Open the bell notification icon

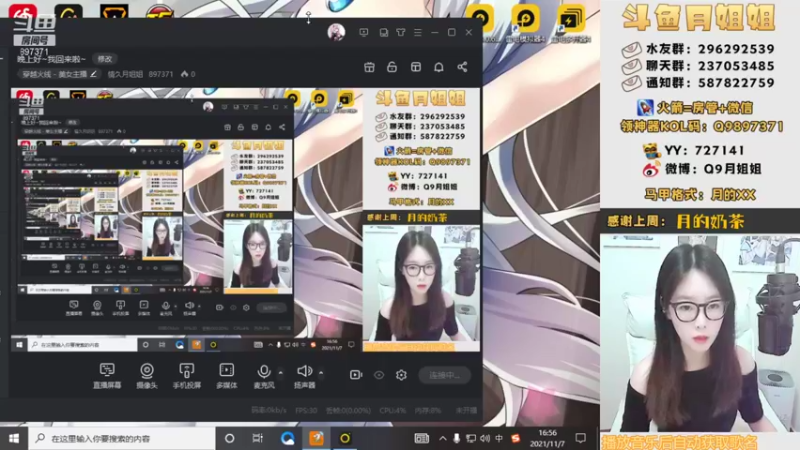(x=439, y=67)
